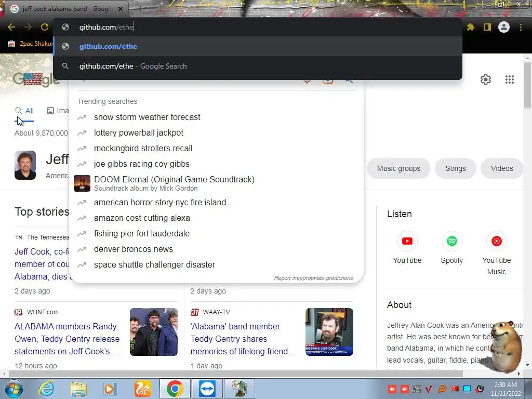This screenshot has height=399, width=532.
Task: Click the Google logo
Action: click(36, 79)
